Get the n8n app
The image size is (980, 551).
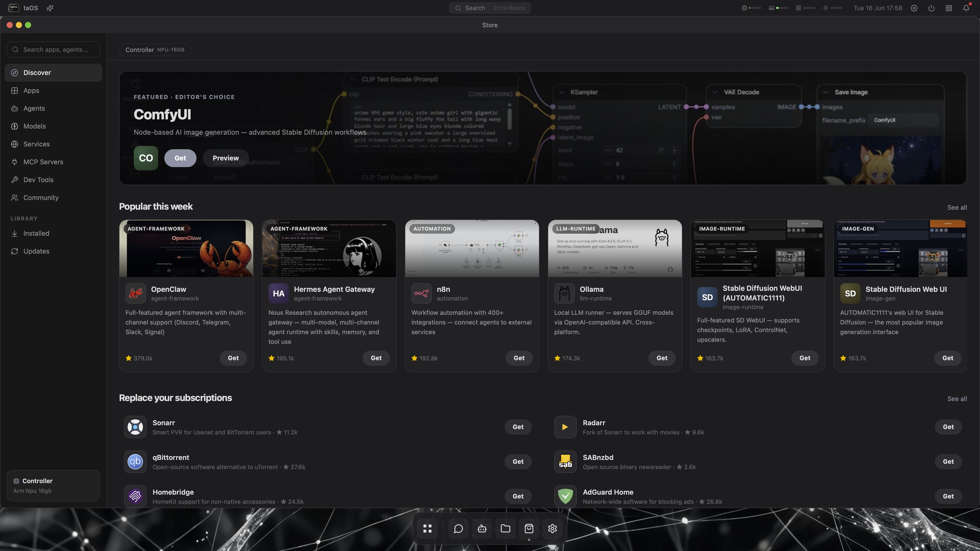pyautogui.click(x=519, y=358)
